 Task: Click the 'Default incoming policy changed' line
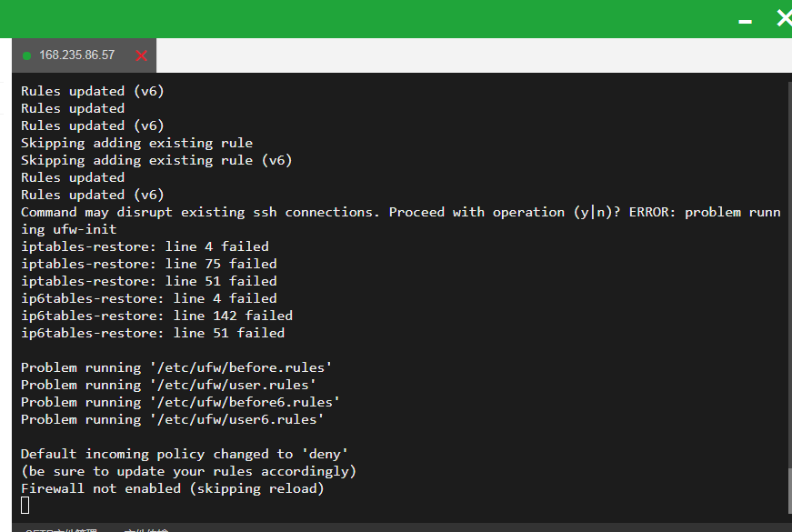185,454
